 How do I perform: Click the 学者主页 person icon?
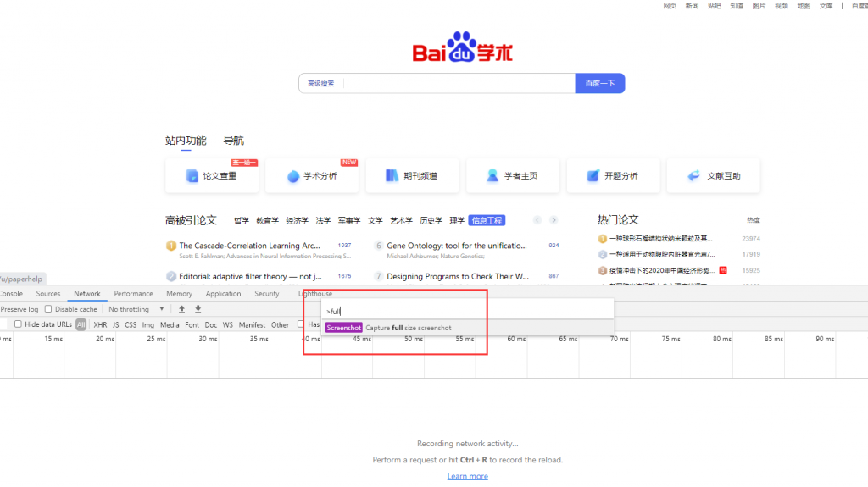pos(492,176)
